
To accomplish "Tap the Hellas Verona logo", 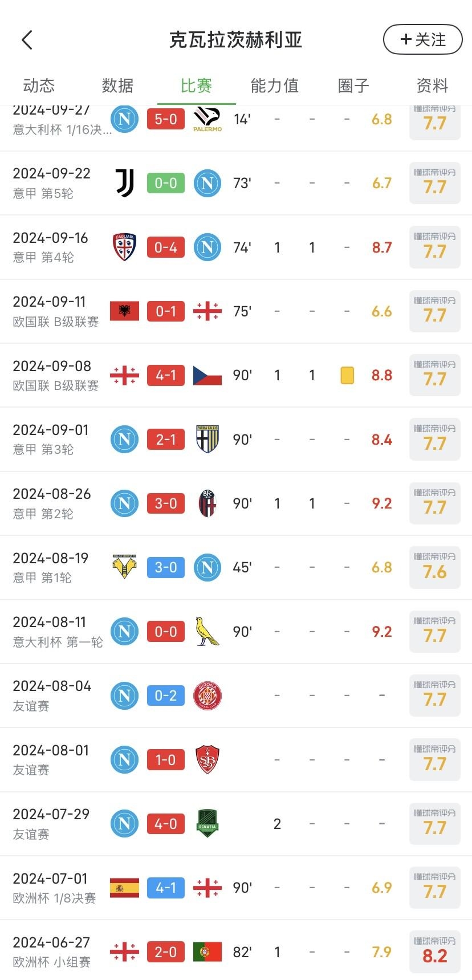I will [124, 567].
